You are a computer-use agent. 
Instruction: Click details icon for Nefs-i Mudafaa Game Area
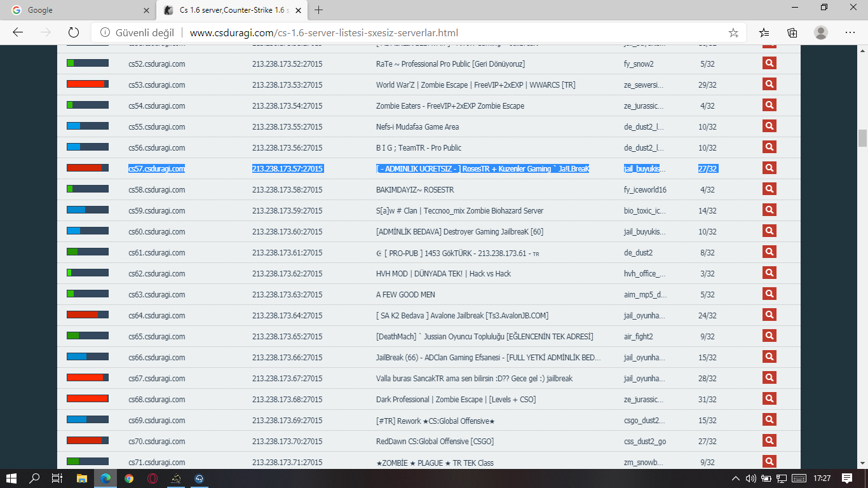pos(770,126)
